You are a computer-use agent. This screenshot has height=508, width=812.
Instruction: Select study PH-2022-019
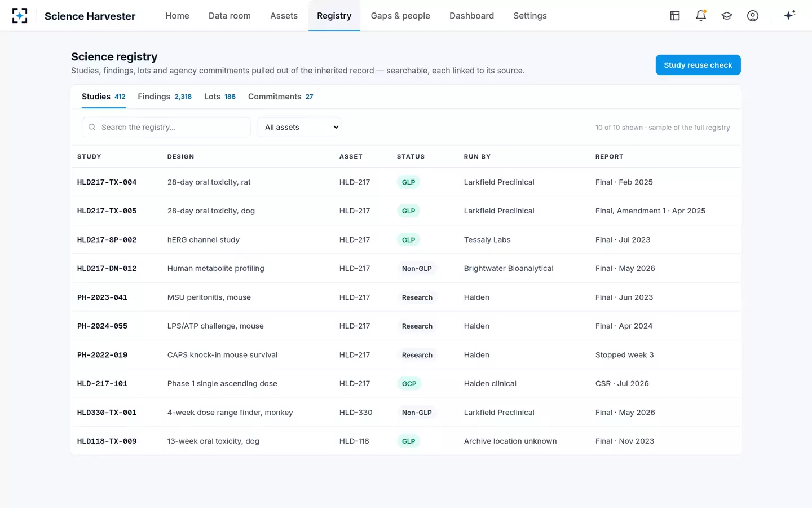pos(102,355)
